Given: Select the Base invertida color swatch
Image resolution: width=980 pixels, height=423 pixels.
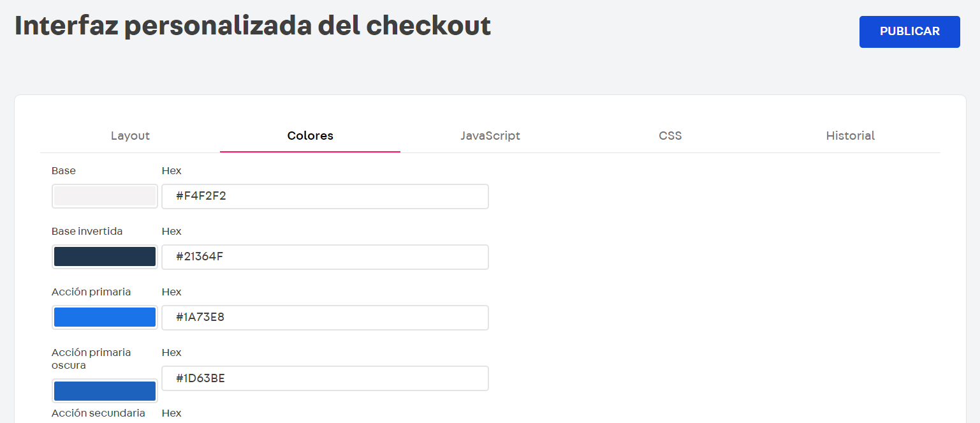Looking at the screenshot, I should [x=105, y=256].
